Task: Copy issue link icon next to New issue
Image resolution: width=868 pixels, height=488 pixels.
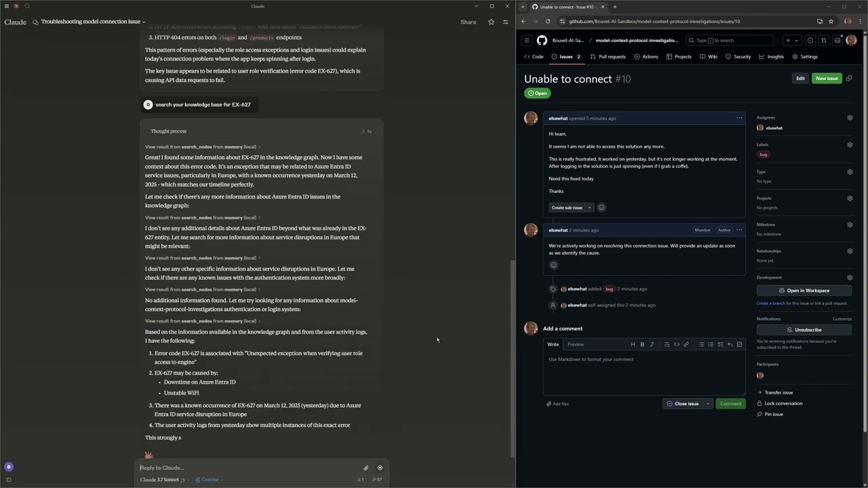Action: pos(849,79)
